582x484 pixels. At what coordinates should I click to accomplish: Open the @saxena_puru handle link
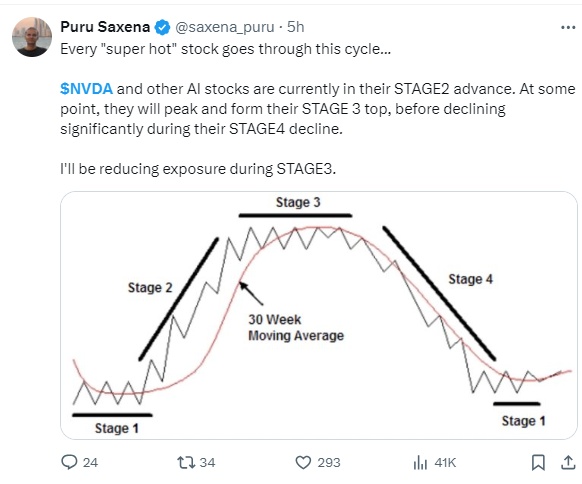click(225, 27)
